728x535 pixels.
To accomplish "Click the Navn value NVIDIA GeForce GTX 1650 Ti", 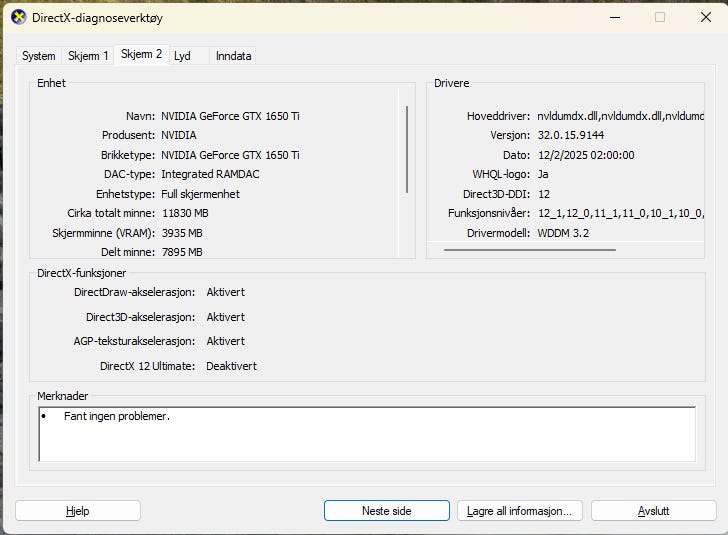I will click(230, 116).
